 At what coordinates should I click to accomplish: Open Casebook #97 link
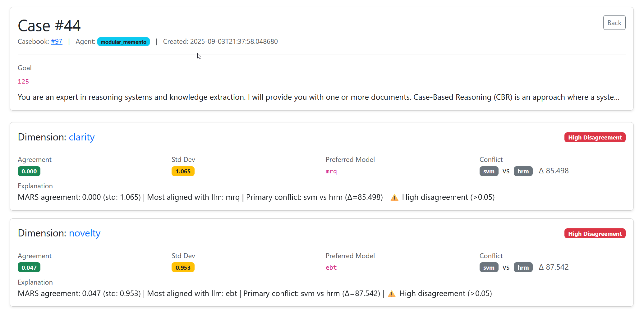(x=57, y=42)
